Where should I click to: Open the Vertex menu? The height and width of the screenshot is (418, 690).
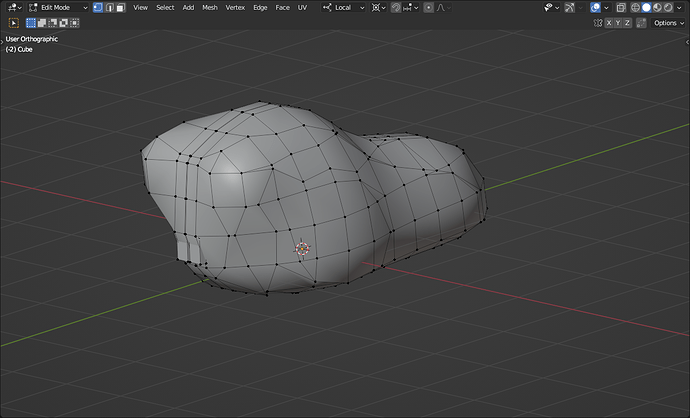pyautogui.click(x=235, y=7)
